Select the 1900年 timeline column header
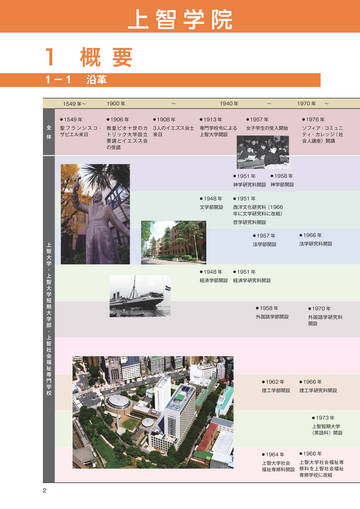 pos(116,104)
